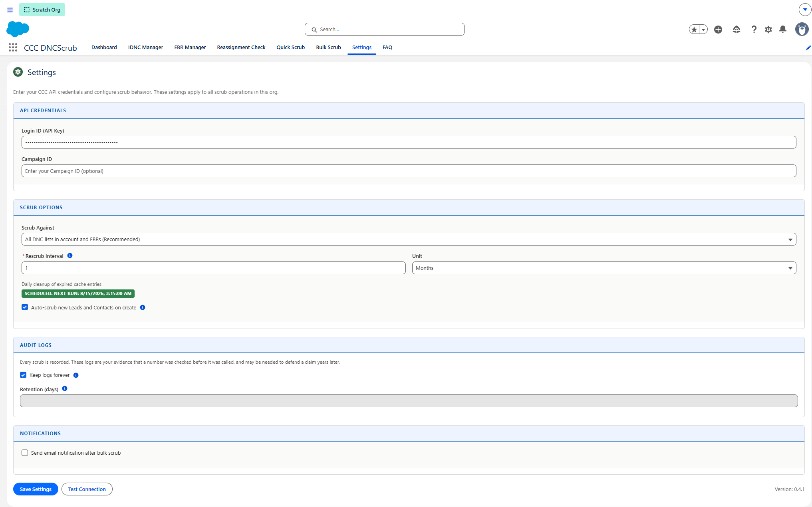Click the Test Connection button

[87, 489]
